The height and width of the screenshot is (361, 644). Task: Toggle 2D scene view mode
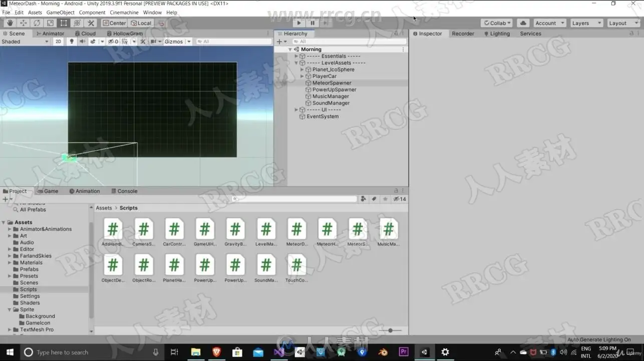(x=58, y=42)
